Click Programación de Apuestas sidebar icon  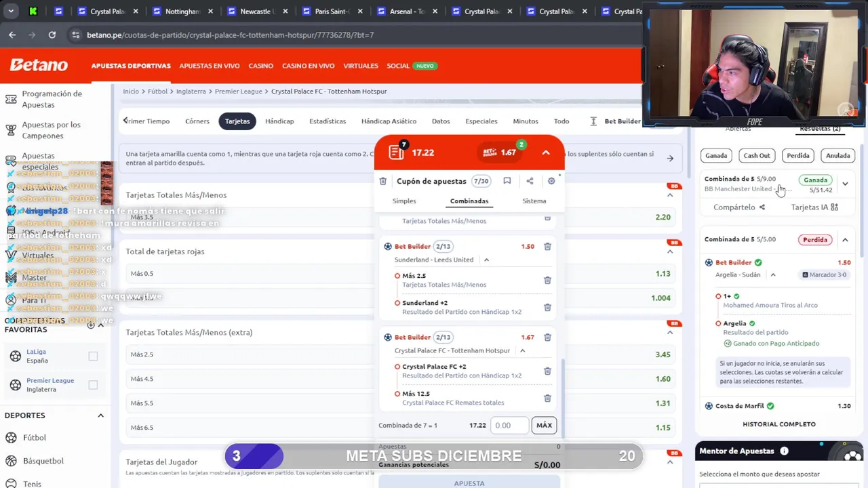coord(11,99)
